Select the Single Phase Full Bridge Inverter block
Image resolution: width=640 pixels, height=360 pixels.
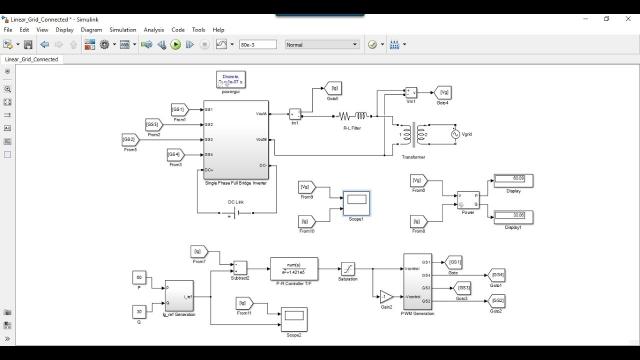pyautogui.click(x=236, y=140)
